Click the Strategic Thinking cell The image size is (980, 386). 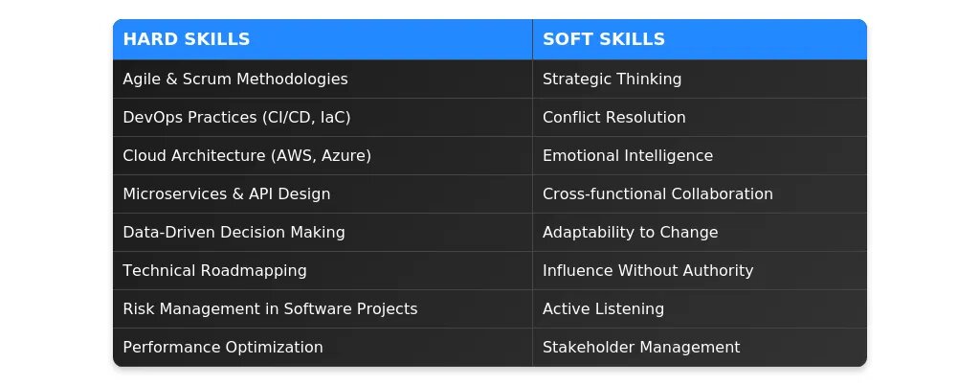(700, 79)
